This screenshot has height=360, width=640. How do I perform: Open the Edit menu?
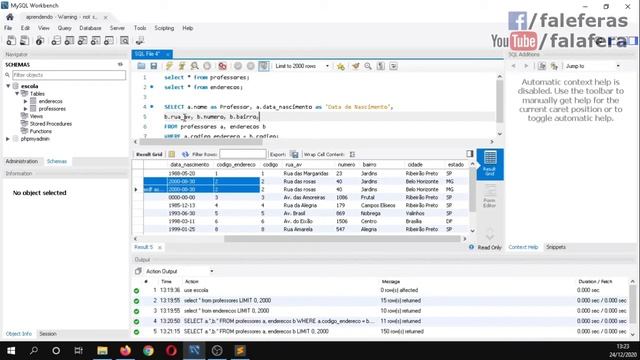(25, 28)
